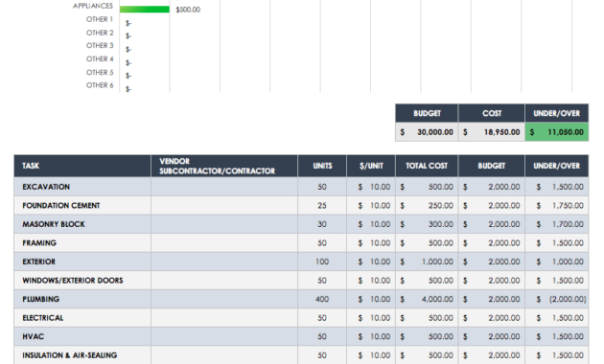Image resolution: width=604 pixels, height=364 pixels.
Task: Select the FOUNDATION CEMENT units value 25
Action: coord(322,206)
